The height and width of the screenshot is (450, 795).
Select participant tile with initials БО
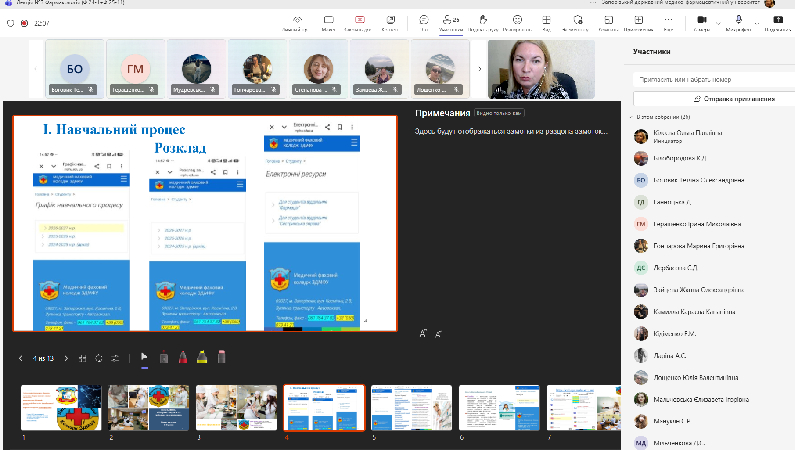(x=75, y=69)
